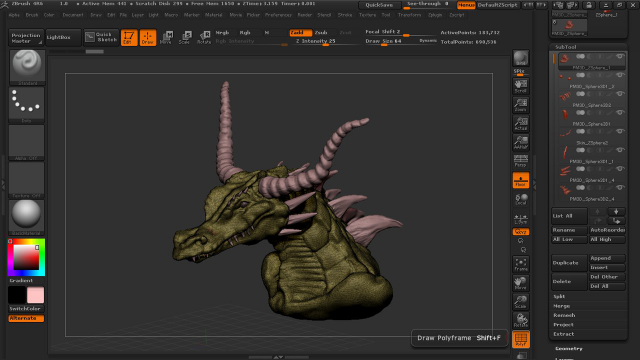Toggle the Rgb channel button
The width and height of the screenshot is (640, 360).
(245, 33)
